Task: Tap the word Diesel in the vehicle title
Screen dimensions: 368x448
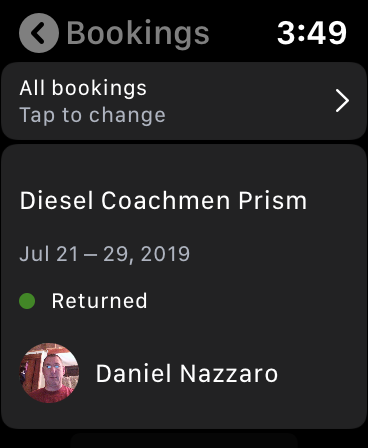Action: (x=56, y=201)
